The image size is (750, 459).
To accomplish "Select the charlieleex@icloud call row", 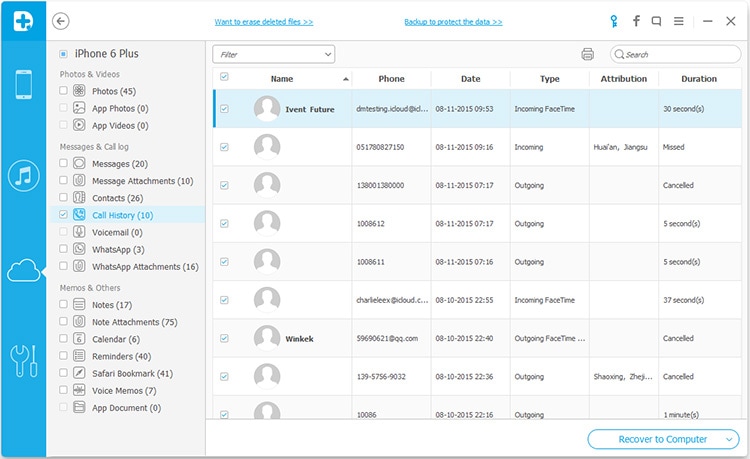I will coord(477,300).
